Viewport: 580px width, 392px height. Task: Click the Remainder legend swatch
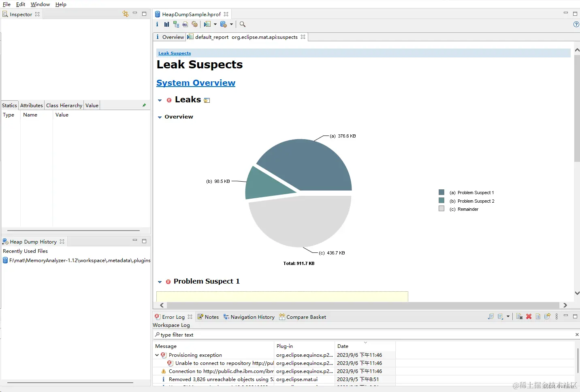[441, 208]
